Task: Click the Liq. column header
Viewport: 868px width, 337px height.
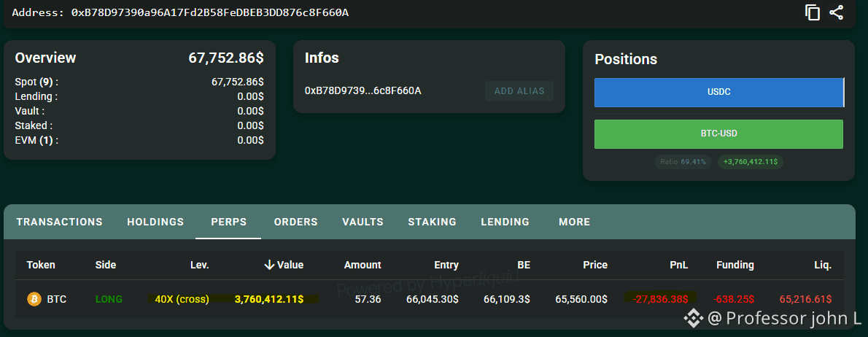Action: (823, 265)
